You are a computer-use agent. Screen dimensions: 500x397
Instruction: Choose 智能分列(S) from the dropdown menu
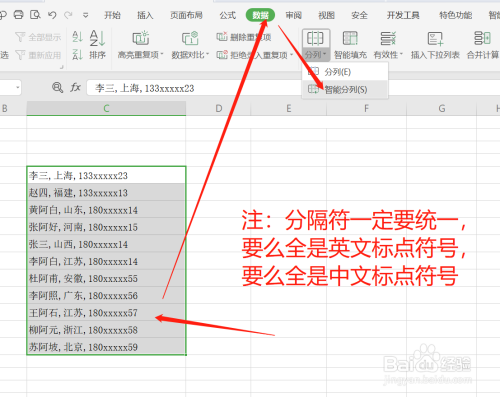tap(345, 89)
